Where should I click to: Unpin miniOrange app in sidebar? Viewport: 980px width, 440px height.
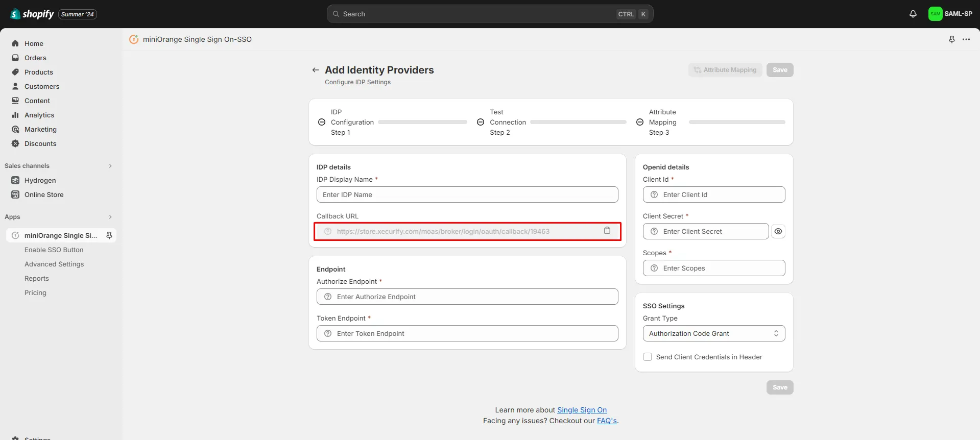point(109,235)
